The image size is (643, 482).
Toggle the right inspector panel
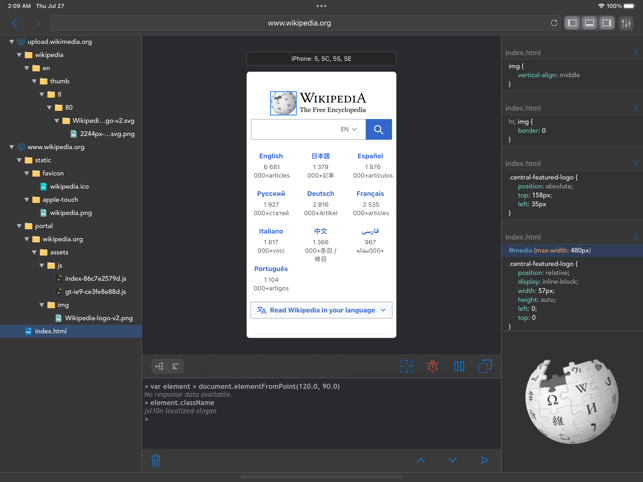tap(607, 23)
